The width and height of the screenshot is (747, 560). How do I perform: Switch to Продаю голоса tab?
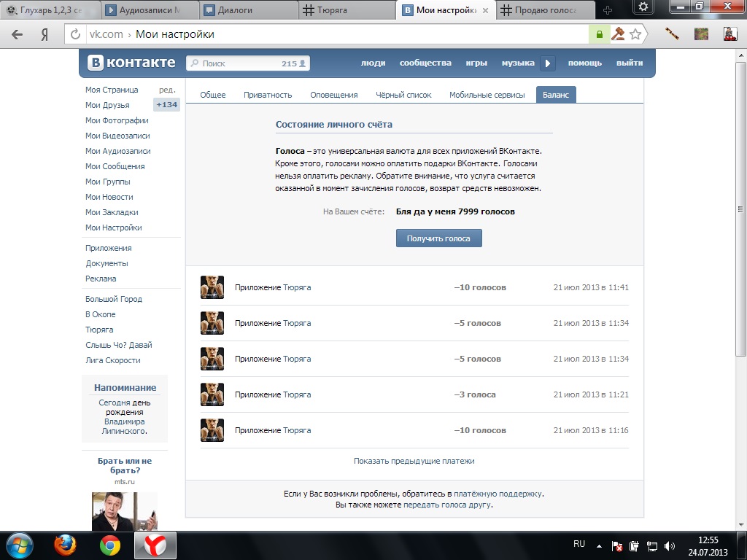(546, 10)
